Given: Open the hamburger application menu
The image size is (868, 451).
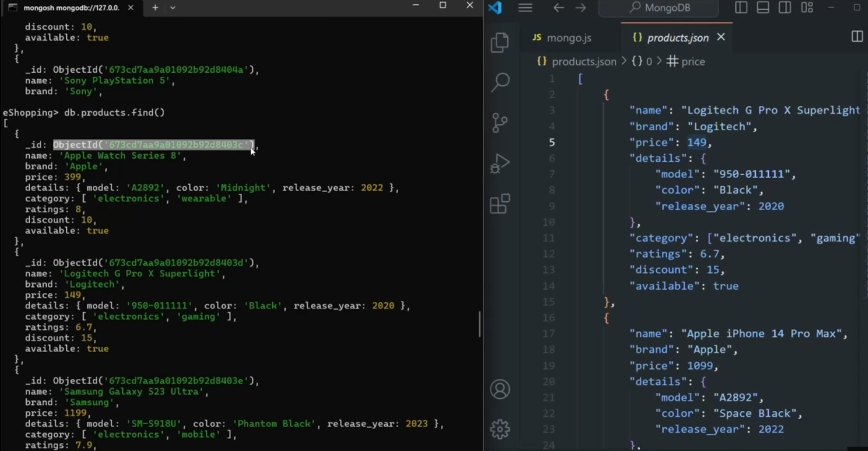Looking at the screenshot, I should coord(525,8).
